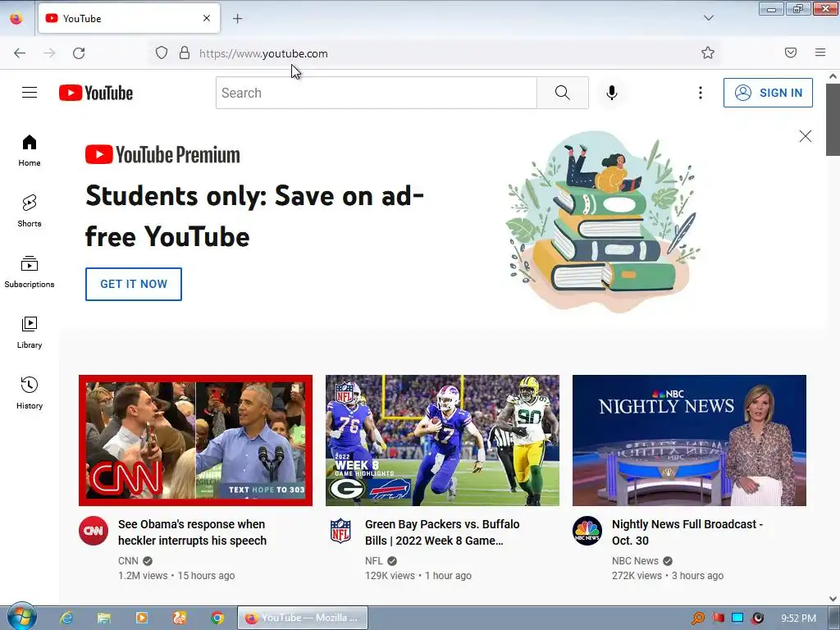Launch Google Chrome from taskbar
The width and height of the screenshot is (840, 630).
tap(217, 618)
